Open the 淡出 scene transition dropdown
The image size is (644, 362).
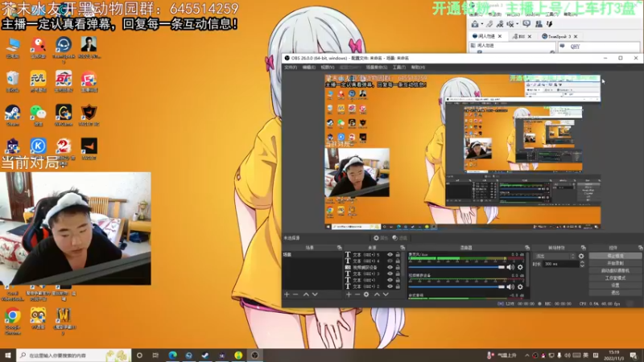(x=555, y=256)
